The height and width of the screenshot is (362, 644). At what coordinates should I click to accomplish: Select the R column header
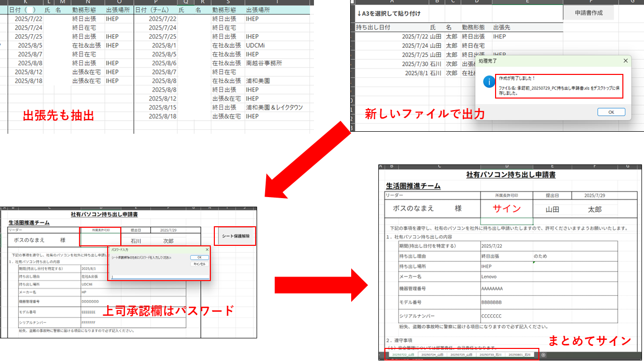203,3
